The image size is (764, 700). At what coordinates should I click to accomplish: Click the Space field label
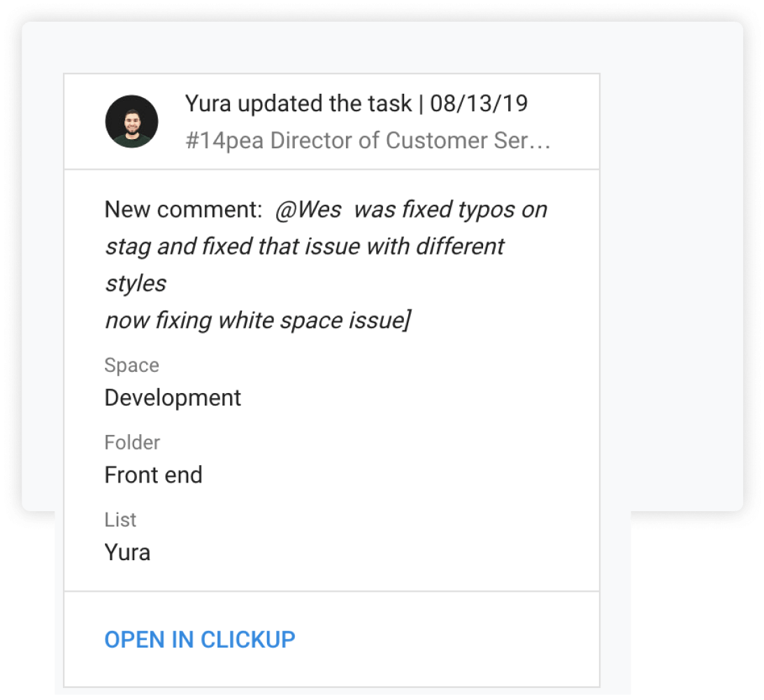131,366
